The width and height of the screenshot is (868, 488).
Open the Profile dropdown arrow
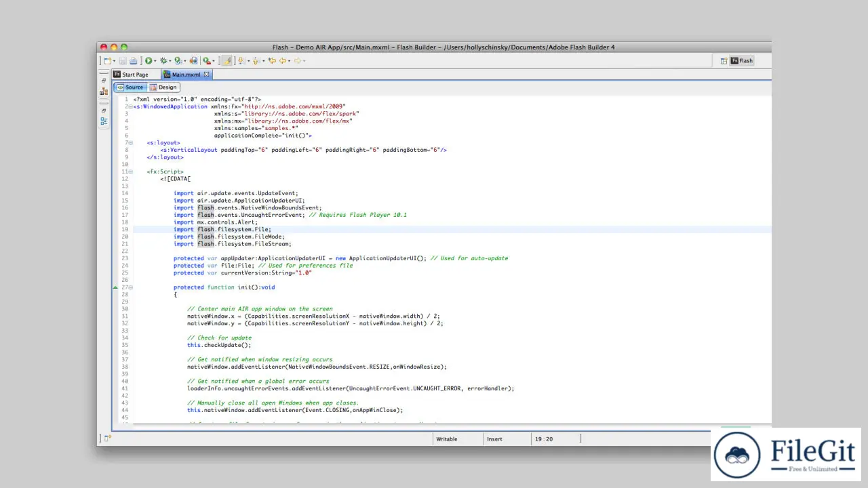pyautogui.click(x=185, y=61)
